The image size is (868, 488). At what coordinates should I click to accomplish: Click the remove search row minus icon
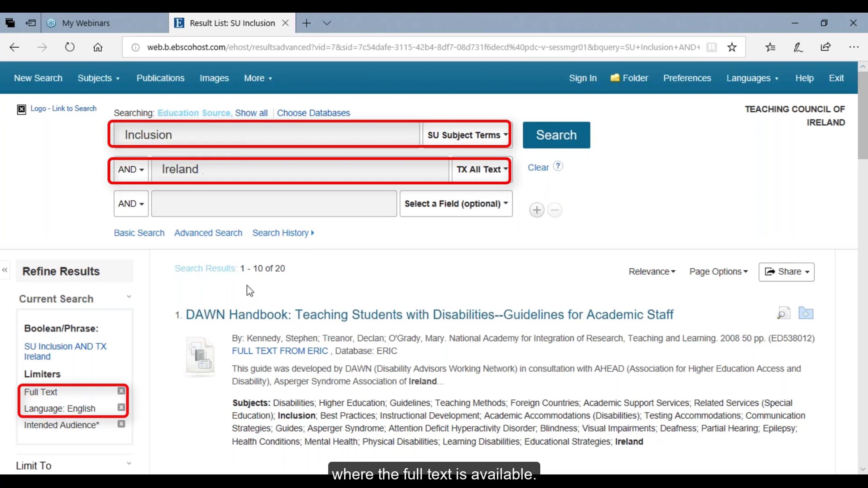tap(554, 210)
